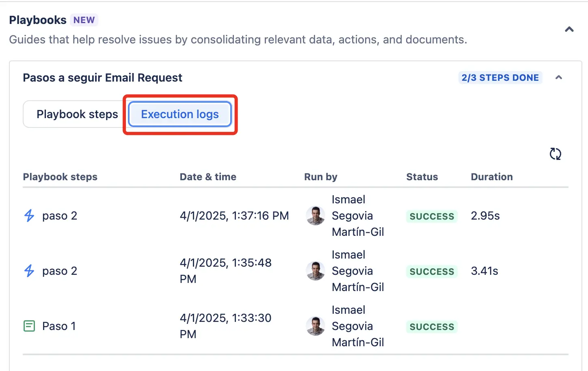Click the 'Playbook steps' column header
This screenshot has width=588, height=371.
click(60, 177)
